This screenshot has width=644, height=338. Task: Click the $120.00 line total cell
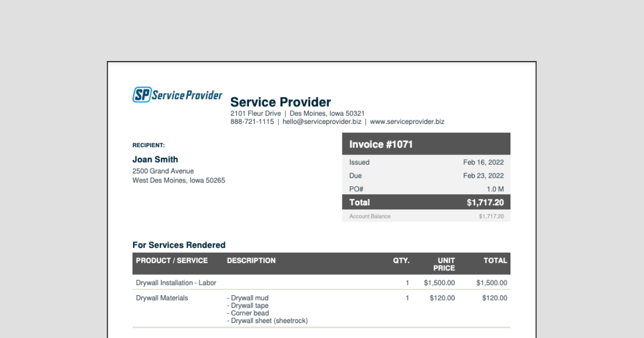tap(495, 298)
